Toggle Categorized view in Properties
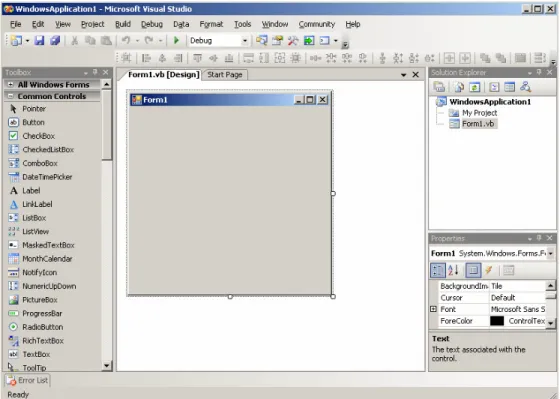The height and width of the screenshot is (399, 560). tap(438, 270)
